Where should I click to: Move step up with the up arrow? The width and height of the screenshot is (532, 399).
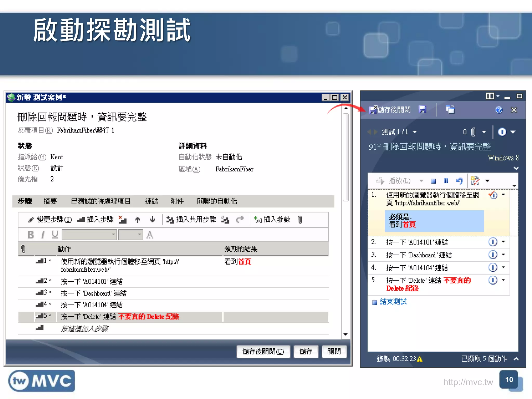138,220
